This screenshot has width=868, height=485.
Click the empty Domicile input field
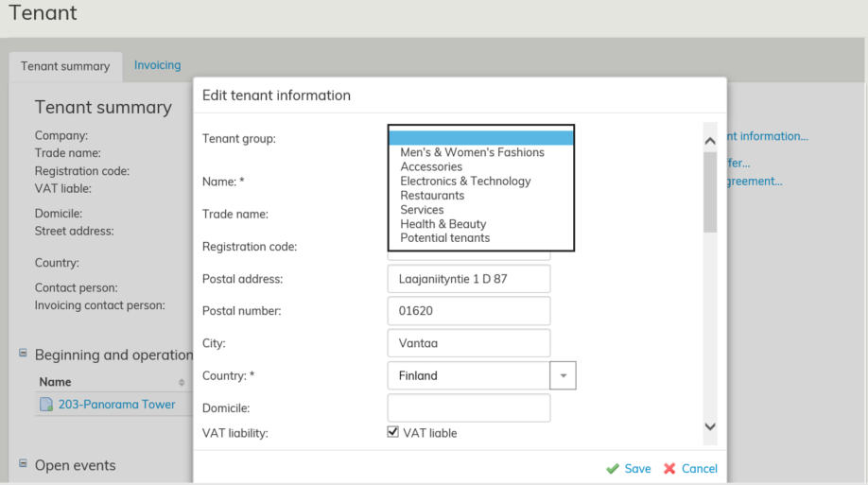[x=468, y=407]
